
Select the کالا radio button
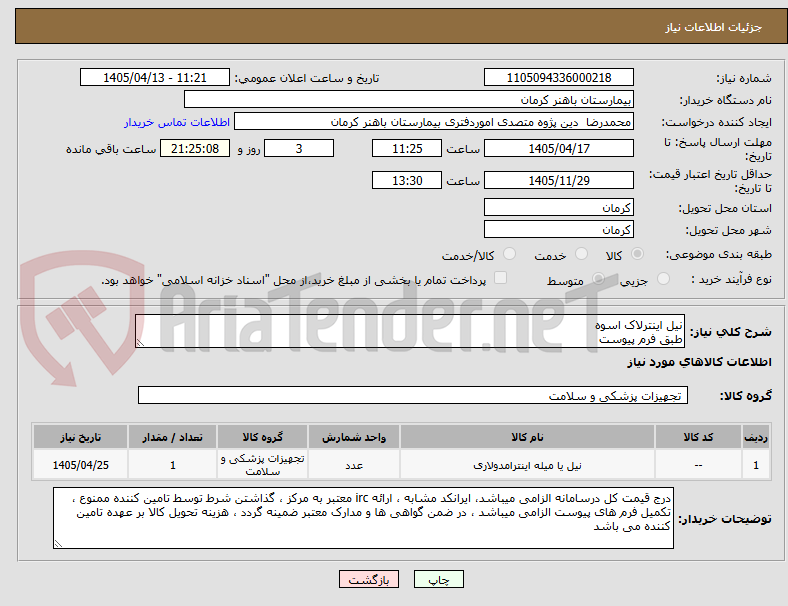[x=637, y=254]
